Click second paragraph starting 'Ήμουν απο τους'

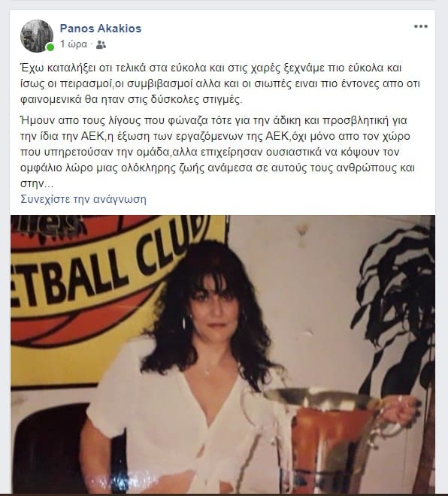pyautogui.click(x=218, y=152)
